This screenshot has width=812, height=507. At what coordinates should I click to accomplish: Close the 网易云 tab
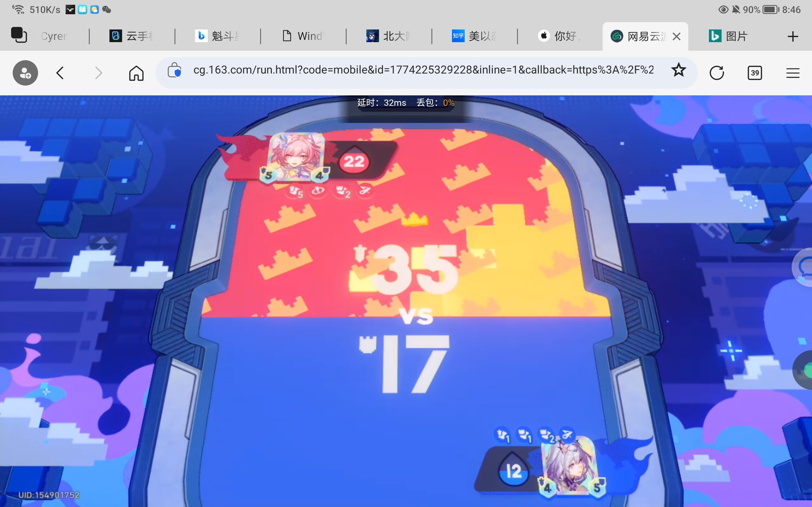tap(677, 36)
